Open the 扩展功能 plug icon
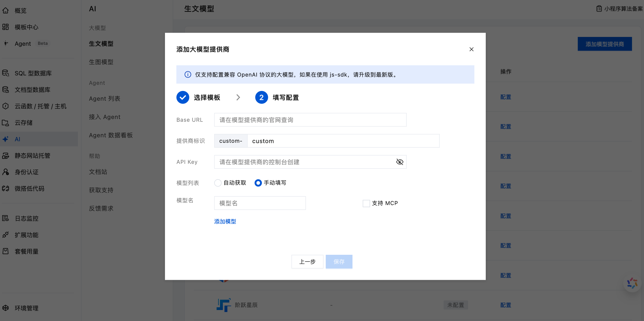 coord(5,235)
